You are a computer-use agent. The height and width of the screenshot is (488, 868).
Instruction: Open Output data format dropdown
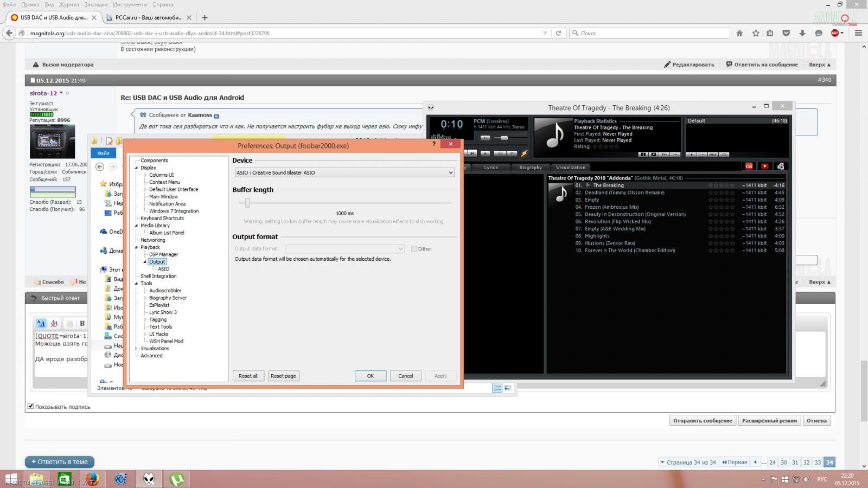(344, 249)
